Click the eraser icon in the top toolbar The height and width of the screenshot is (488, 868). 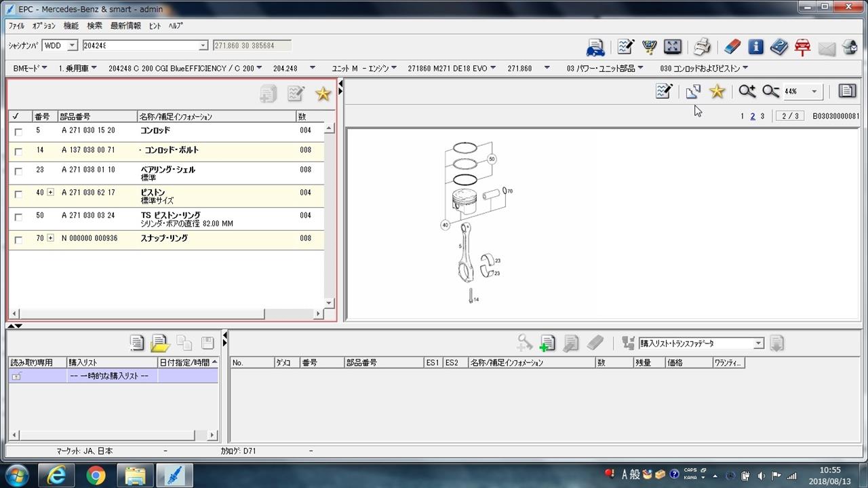[733, 47]
